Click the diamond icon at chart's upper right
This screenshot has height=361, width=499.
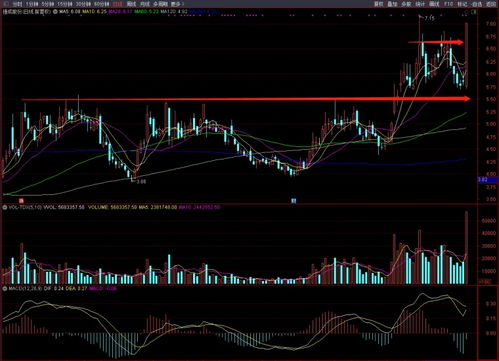point(466,12)
